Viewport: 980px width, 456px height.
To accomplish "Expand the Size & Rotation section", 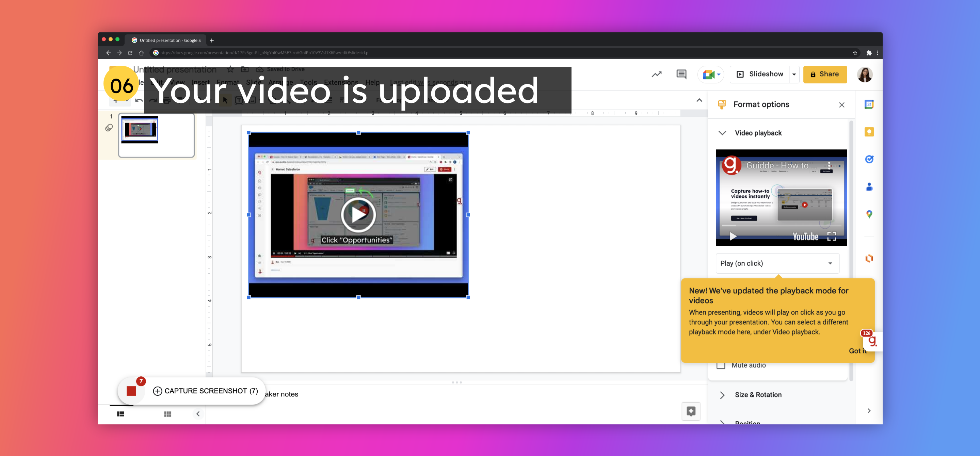I will (x=722, y=395).
